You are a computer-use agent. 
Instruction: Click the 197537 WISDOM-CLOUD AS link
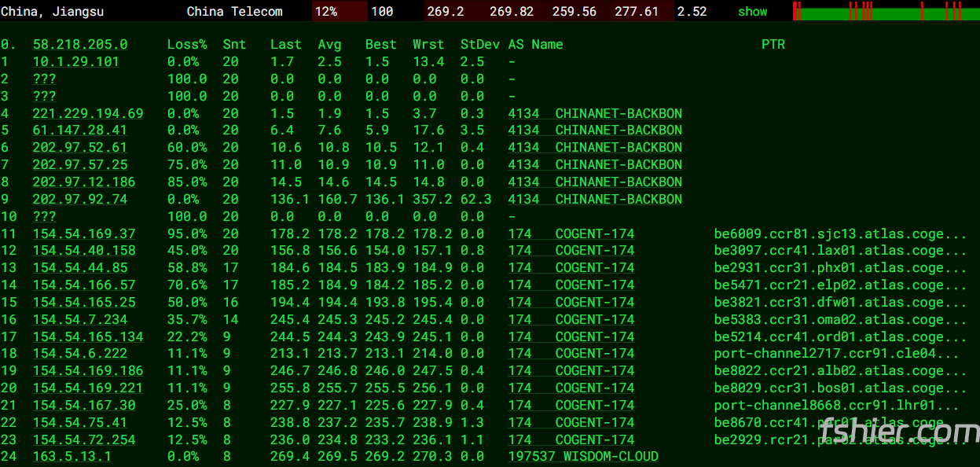tap(582, 457)
